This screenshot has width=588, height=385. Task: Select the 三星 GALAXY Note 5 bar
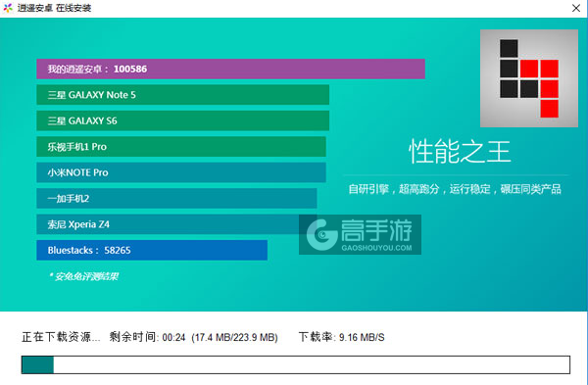[182, 95]
